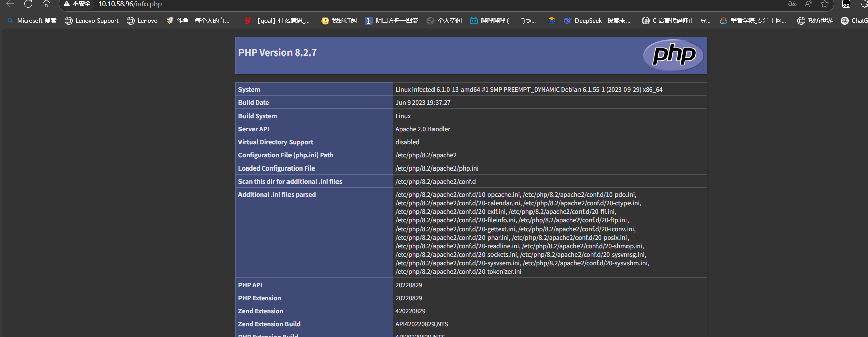The image size is (868, 337).
Task: Click the address bar URL 10.10.58.96/info.php
Action: [x=130, y=4]
